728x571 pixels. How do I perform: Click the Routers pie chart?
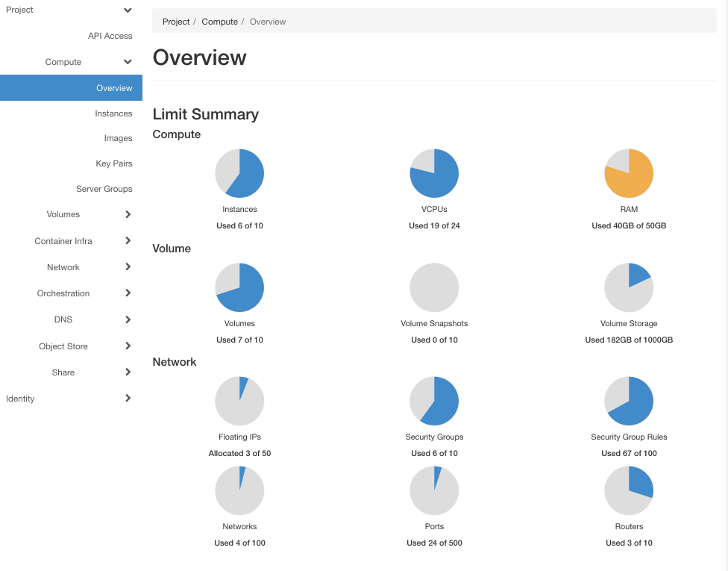[x=629, y=490]
